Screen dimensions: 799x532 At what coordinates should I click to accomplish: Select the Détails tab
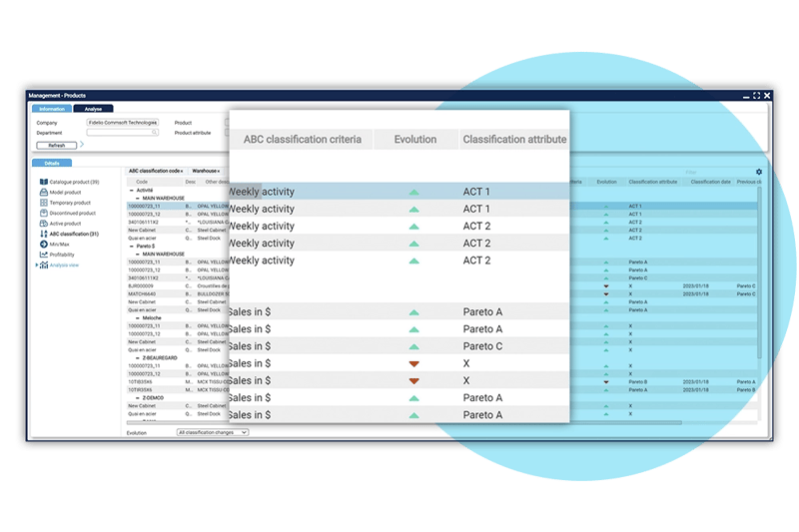tap(52, 163)
